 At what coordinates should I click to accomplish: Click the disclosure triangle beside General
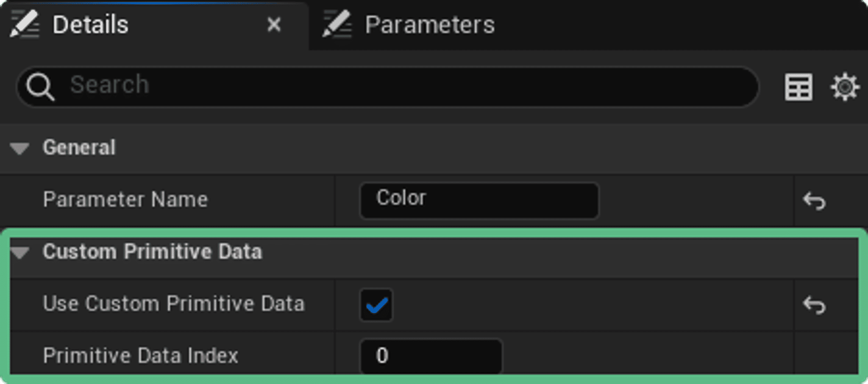pyautogui.click(x=19, y=148)
